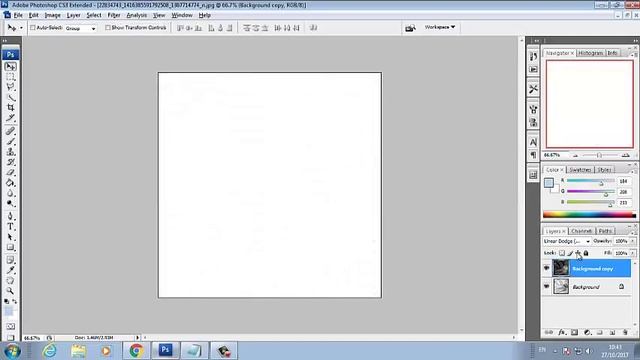This screenshot has width=640, height=360.
Task: Open the tool preset picker arrow
Action: click(21, 28)
